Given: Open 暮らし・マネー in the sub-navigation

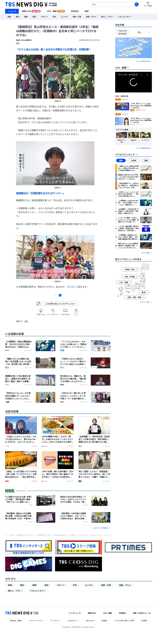Looking at the screenshot, I should click(x=107, y=17).
